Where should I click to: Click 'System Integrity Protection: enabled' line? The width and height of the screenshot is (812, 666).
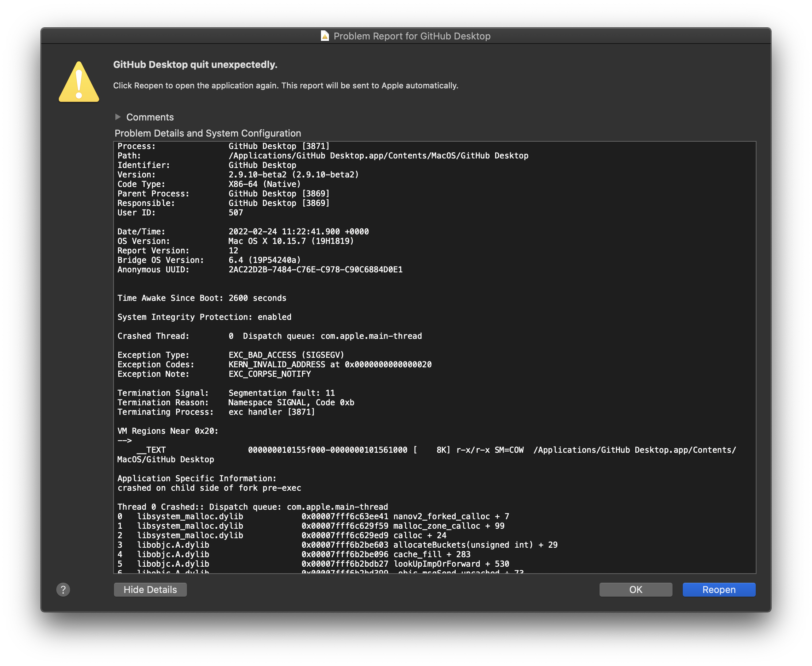[204, 317]
